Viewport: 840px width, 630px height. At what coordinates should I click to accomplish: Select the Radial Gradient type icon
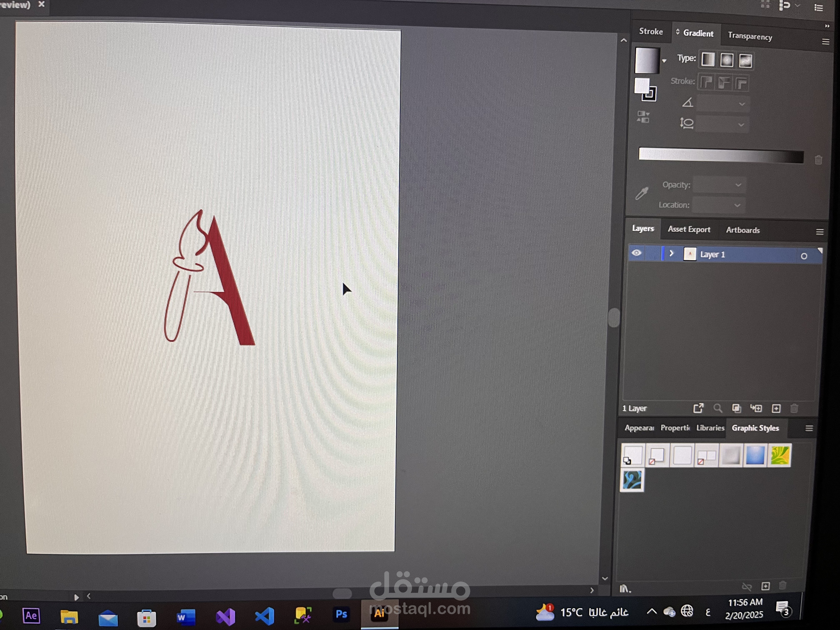coord(726,60)
